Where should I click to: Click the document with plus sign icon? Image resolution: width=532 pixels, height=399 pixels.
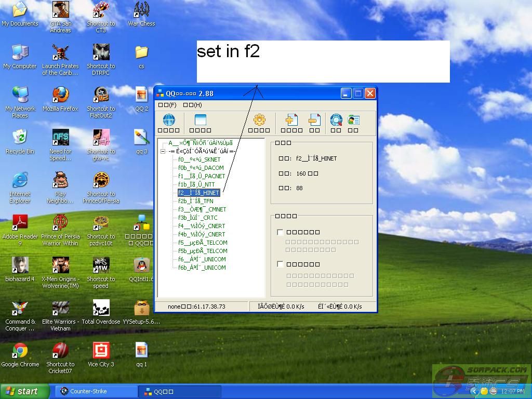(x=291, y=120)
